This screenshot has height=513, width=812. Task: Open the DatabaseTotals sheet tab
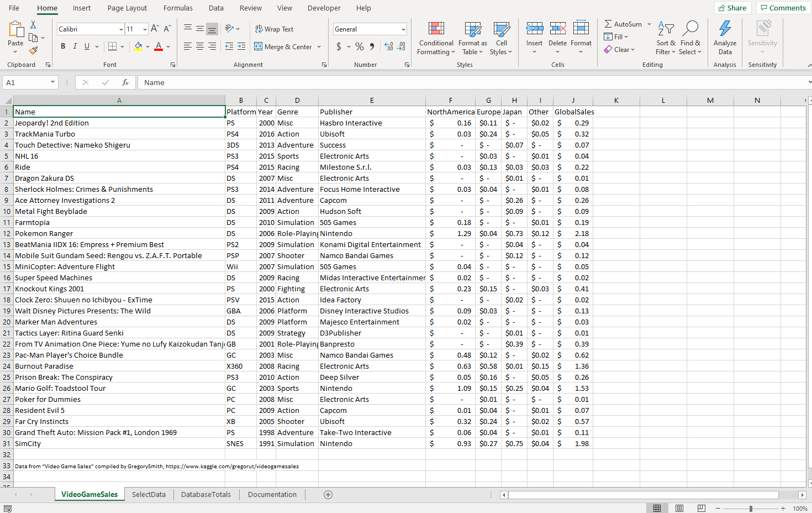[x=206, y=495]
